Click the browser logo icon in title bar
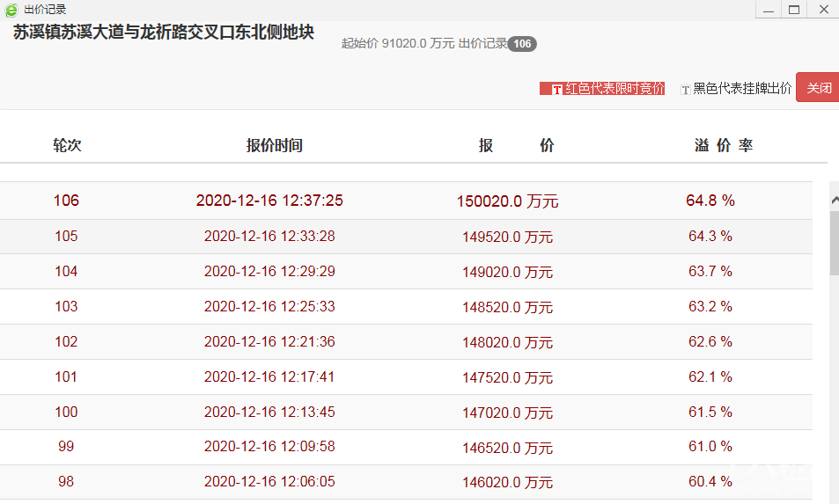The height and width of the screenshot is (504, 839). 11,10
